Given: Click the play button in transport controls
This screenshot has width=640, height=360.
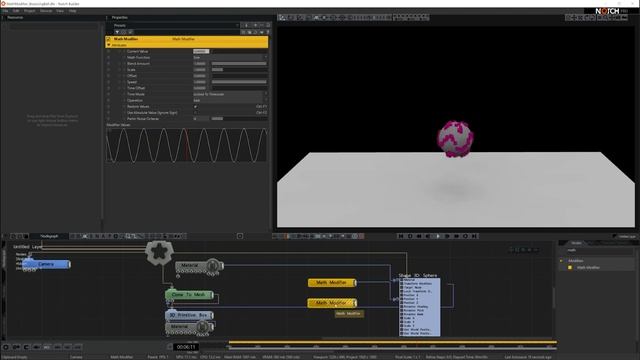Looking at the screenshot, I should [x=438, y=236].
